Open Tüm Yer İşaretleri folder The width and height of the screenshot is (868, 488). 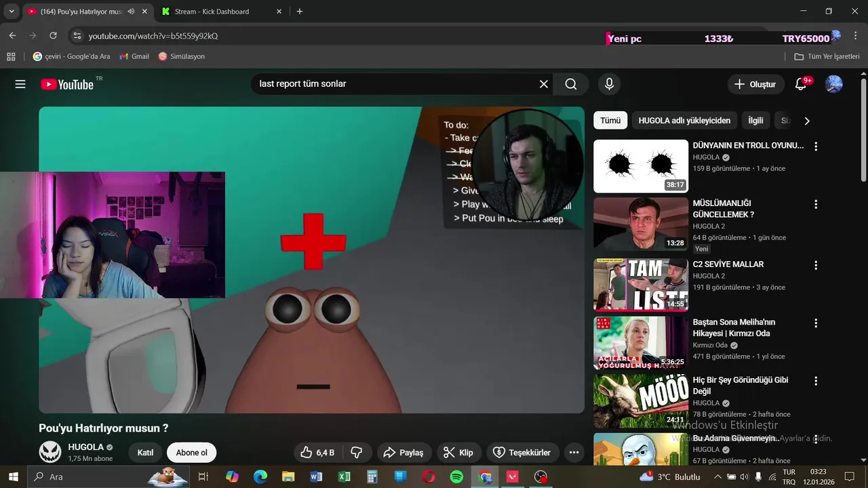(x=827, y=56)
